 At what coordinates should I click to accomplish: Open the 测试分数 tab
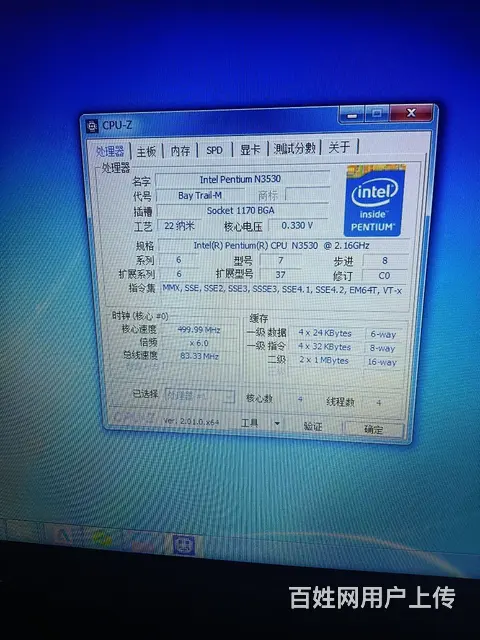pos(294,148)
